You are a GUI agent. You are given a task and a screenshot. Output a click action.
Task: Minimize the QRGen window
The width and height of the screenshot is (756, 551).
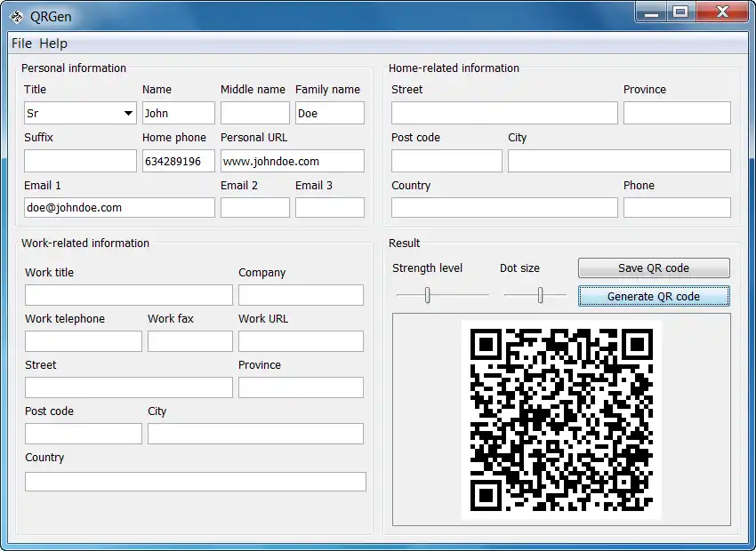[651, 12]
